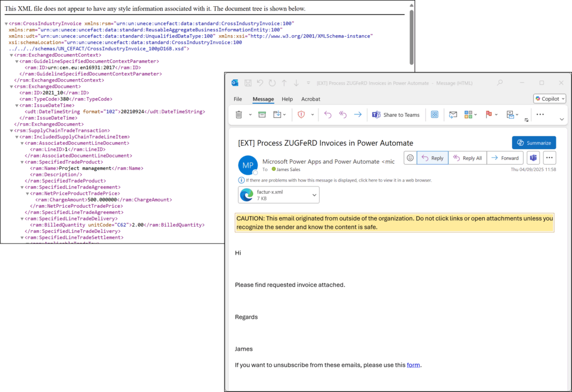This screenshot has height=392, width=572.
Task: Click the smiley React icon in the message header
Action: click(x=411, y=158)
